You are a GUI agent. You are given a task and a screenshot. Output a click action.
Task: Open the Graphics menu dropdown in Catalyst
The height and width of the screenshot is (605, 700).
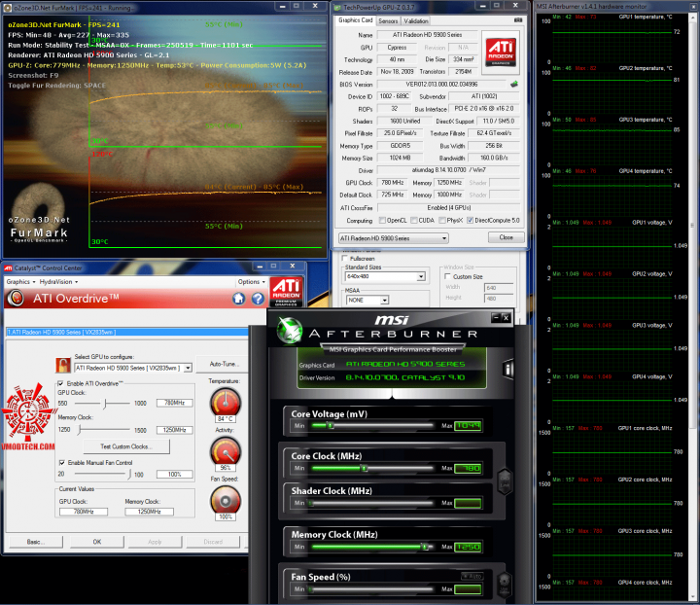tap(20, 282)
